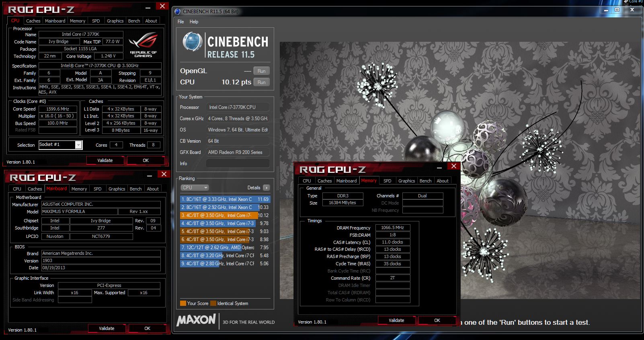Click the DRAM Frequency value 1066.5 MHz
This screenshot has height=340, width=644.
[x=393, y=227]
